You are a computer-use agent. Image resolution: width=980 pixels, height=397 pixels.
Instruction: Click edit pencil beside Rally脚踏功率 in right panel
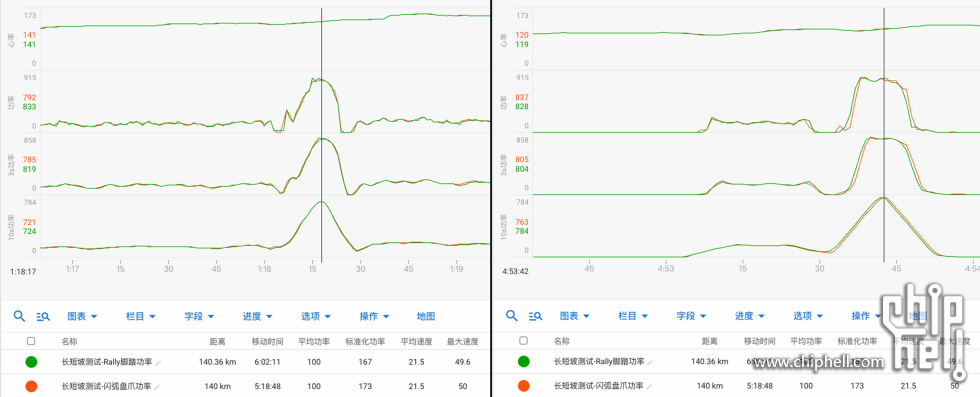651,362
